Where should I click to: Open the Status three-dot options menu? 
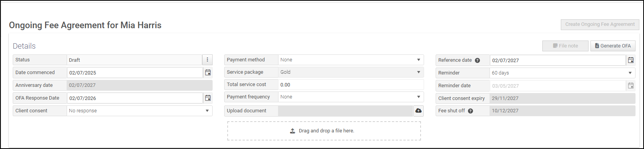[207, 60]
